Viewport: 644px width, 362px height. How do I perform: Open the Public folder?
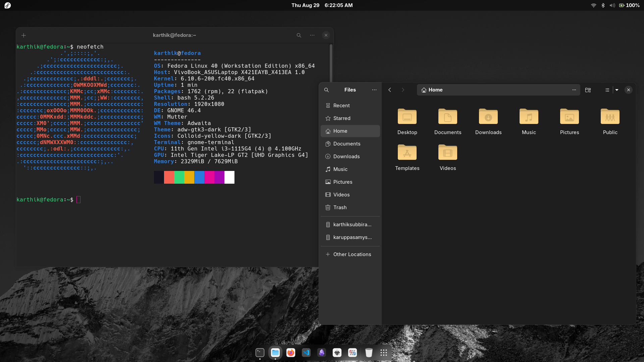pos(610,121)
